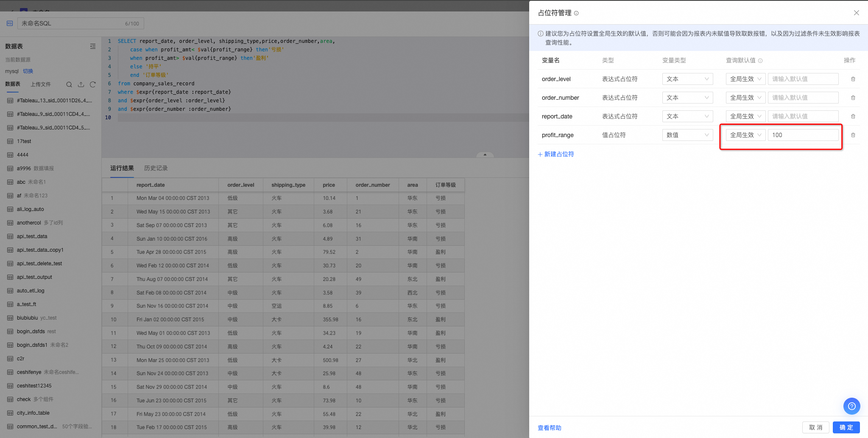Screen dimensions: 868x438
Task: Delete the report_date placeholder row
Action: 853,116
